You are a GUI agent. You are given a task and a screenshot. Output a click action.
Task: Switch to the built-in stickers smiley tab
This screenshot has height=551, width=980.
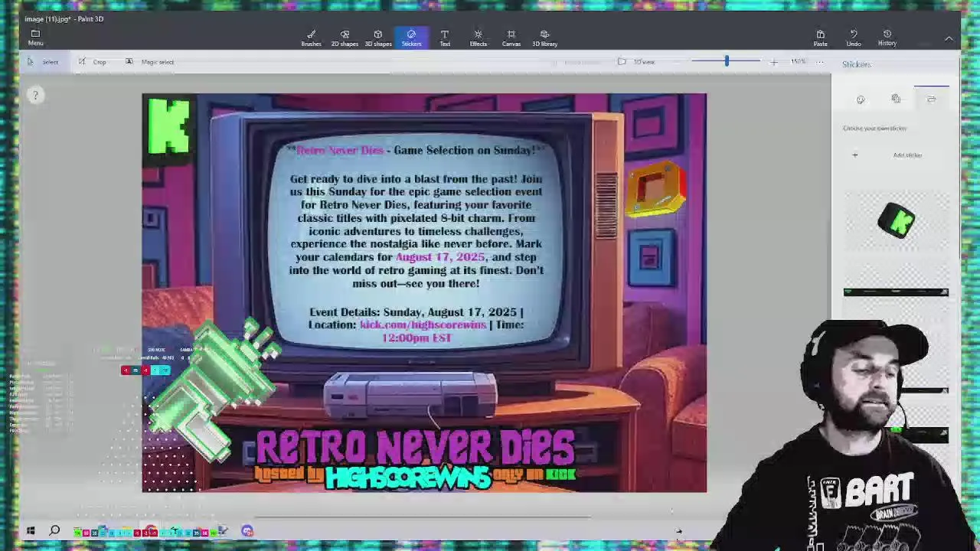(x=861, y=99)
